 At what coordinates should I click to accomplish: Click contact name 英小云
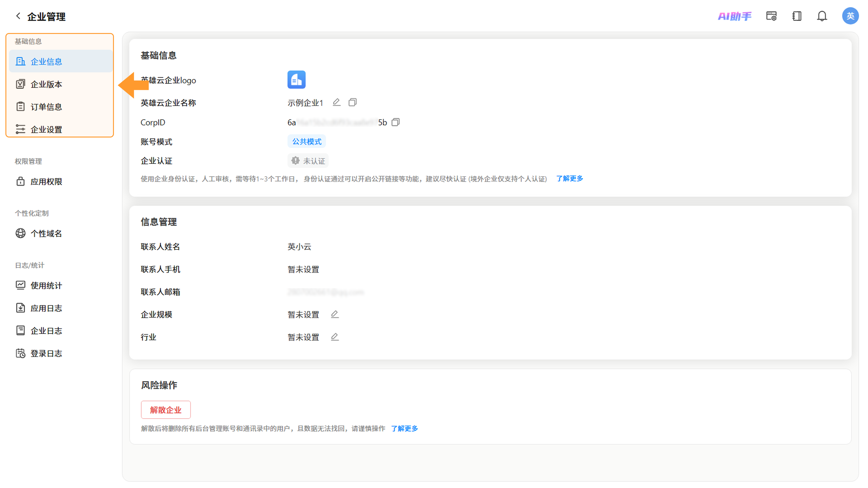pyautogui.click(x=299, y=246)
